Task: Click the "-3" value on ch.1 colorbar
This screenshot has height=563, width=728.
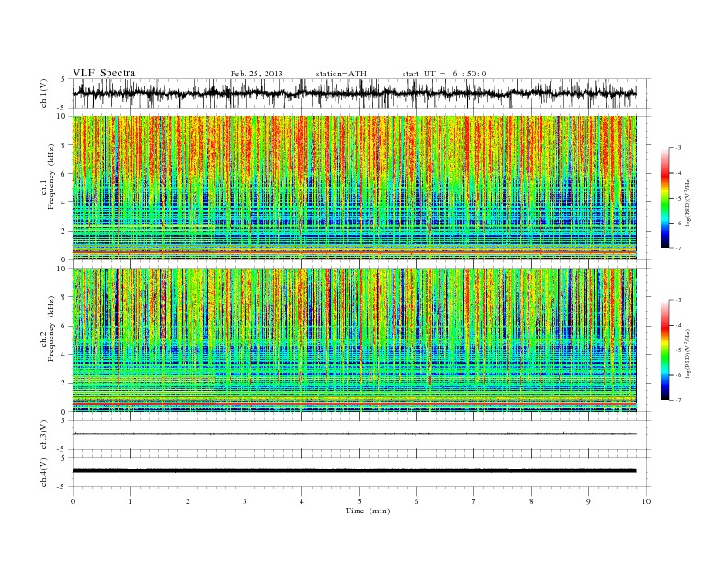Action: pyautogui.click(x=677, y=148)
